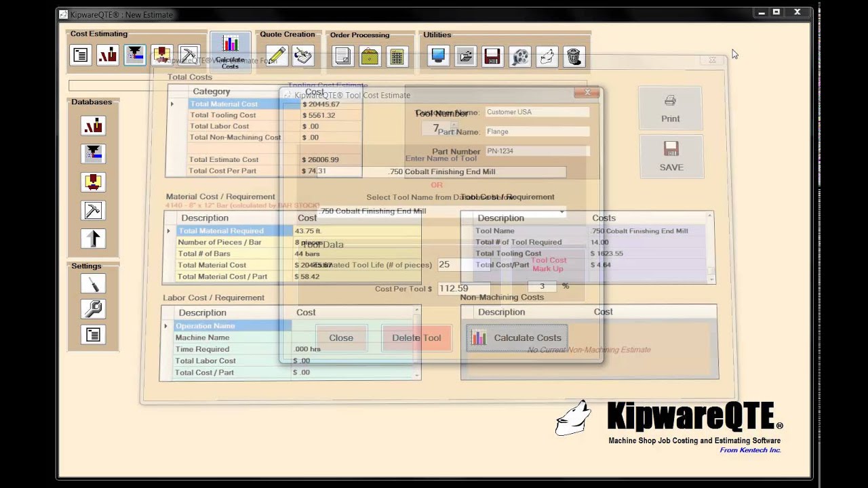Click the Calculate Costs button in tool dialog
The height and width of the screenshot is (488, 868).
point(517,338)
